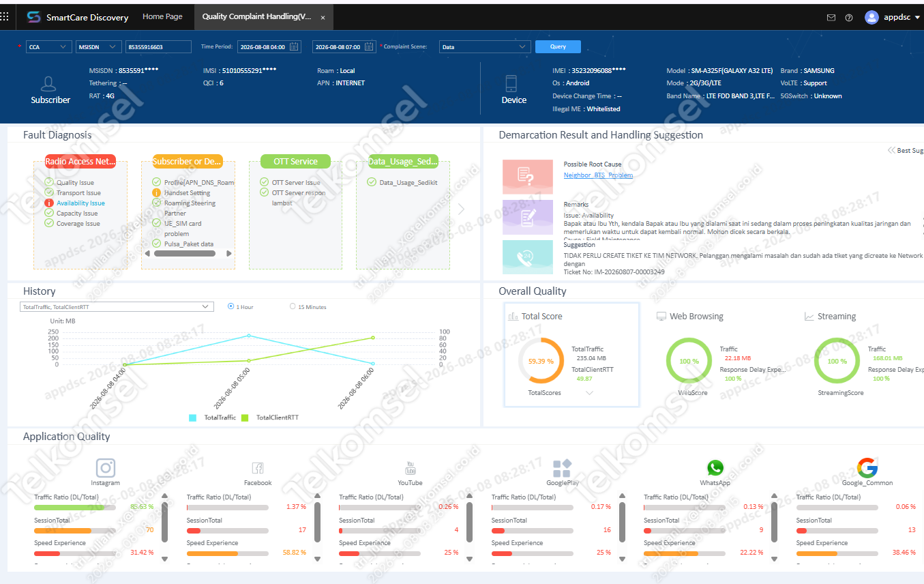
Task: Click the MSISDN number input field
Action: coord(158,46)
